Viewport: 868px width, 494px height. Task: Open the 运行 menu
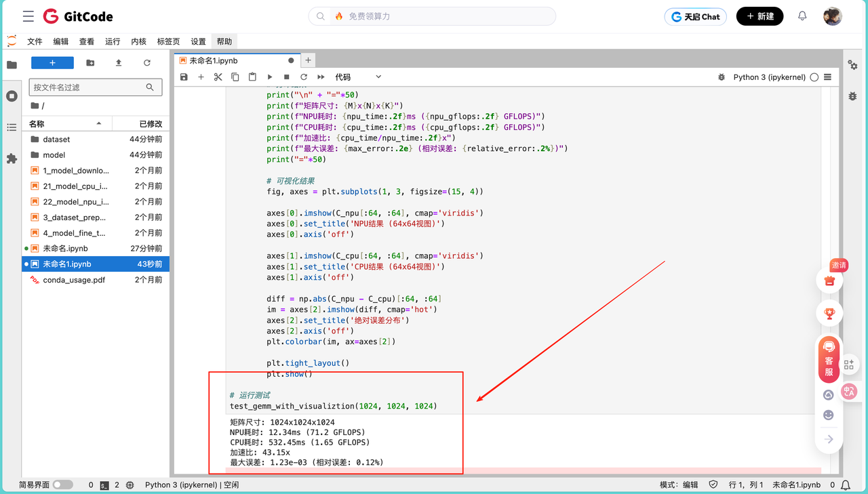click(x=113, y=41)
